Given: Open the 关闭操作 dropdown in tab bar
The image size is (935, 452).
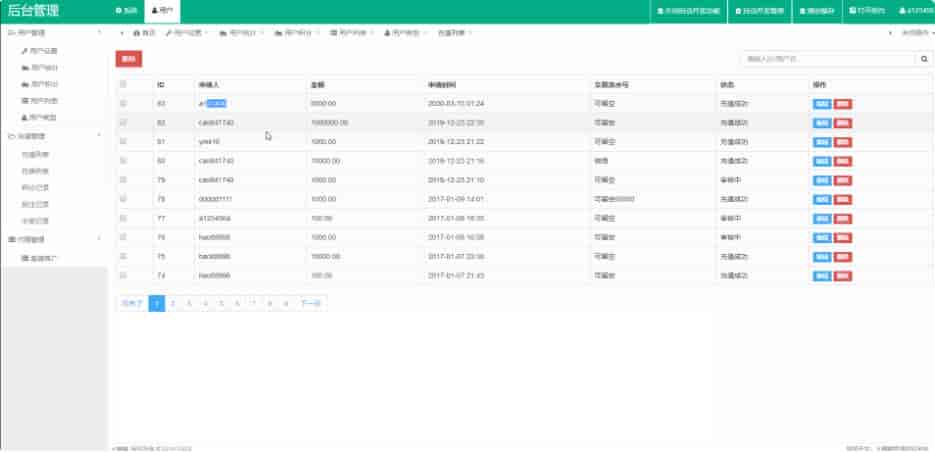Looking at the screenshot, I should 908,33.
